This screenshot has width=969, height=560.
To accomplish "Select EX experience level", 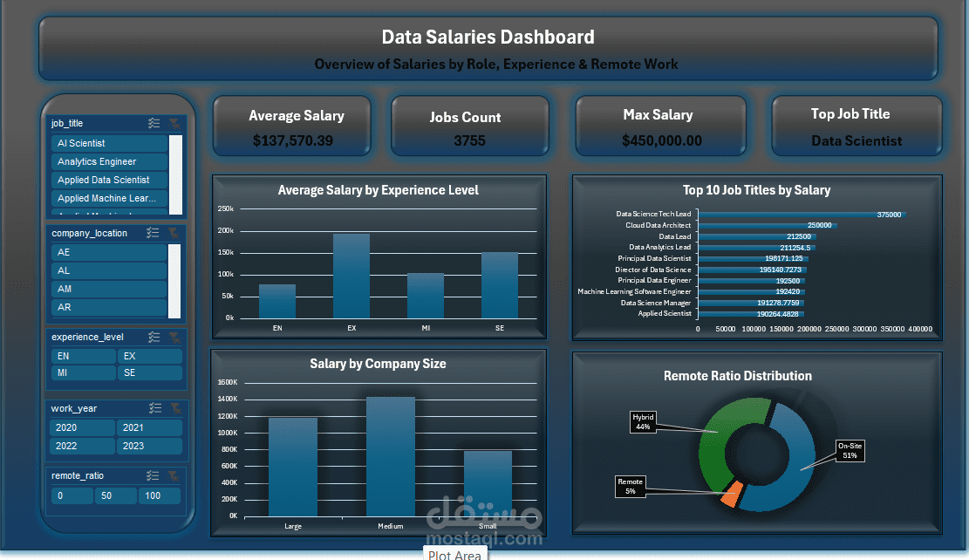I will (x=150, y=356).
